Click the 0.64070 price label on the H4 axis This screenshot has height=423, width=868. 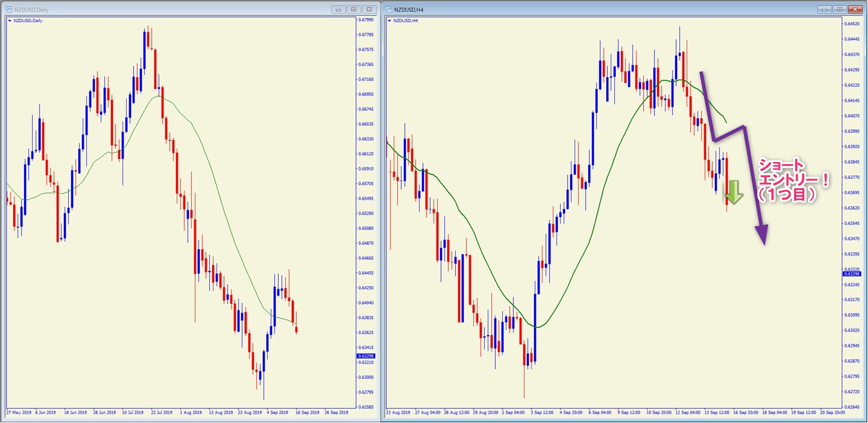click(852, 116)
